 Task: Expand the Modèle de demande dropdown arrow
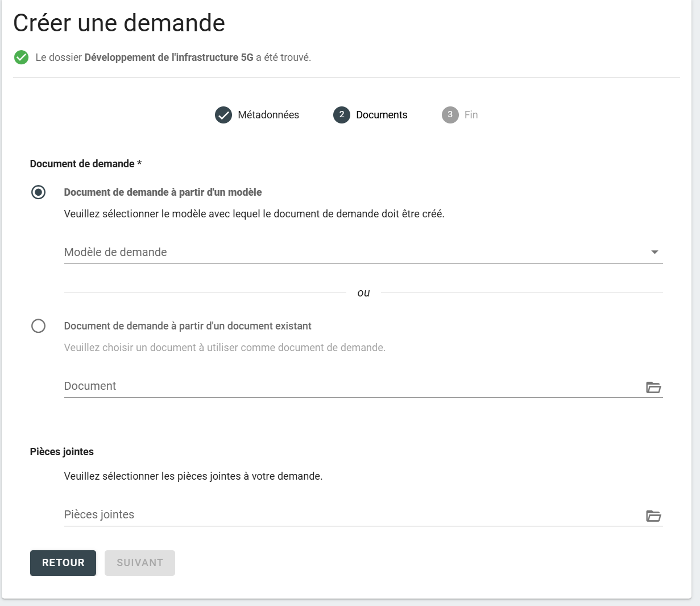pos(655,252)
